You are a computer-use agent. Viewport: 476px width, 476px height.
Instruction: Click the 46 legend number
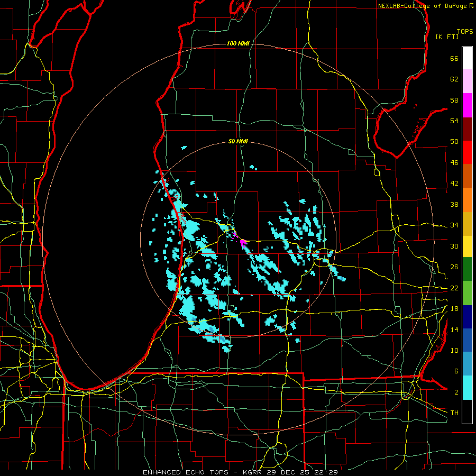pyautogui.click(x=454, y=163)
